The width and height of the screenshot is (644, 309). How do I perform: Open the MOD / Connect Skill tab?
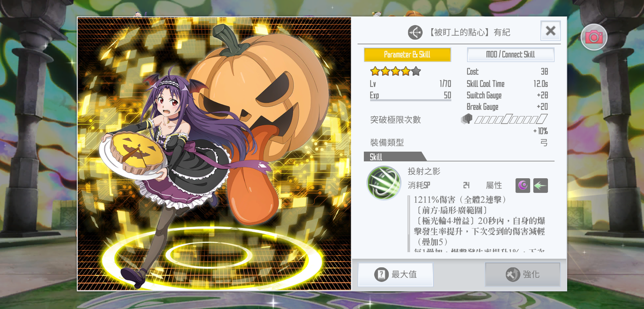tap(511, 54)
